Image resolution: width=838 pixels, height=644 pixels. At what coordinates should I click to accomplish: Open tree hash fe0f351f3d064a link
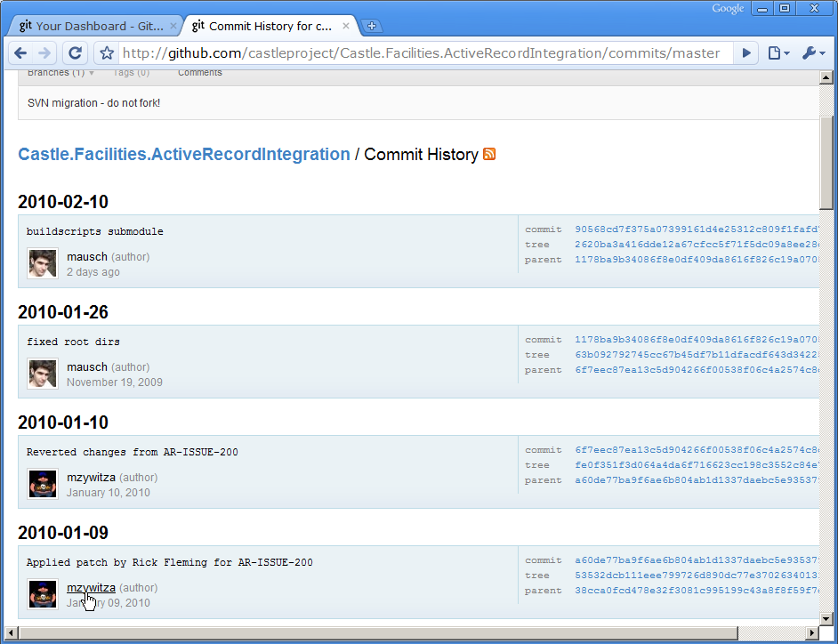pos(697,465)
